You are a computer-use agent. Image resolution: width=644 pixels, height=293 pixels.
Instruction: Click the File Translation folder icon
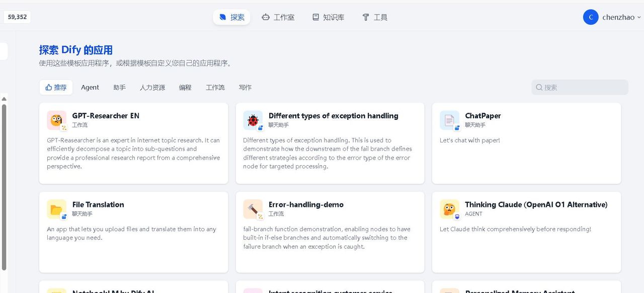pos(56,209)
